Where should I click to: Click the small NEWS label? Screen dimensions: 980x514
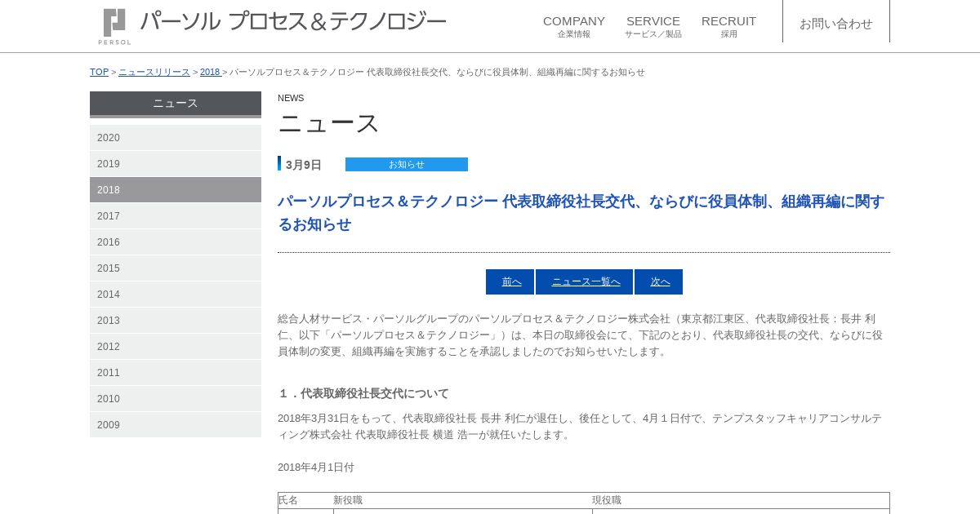[x=291, y=98]
